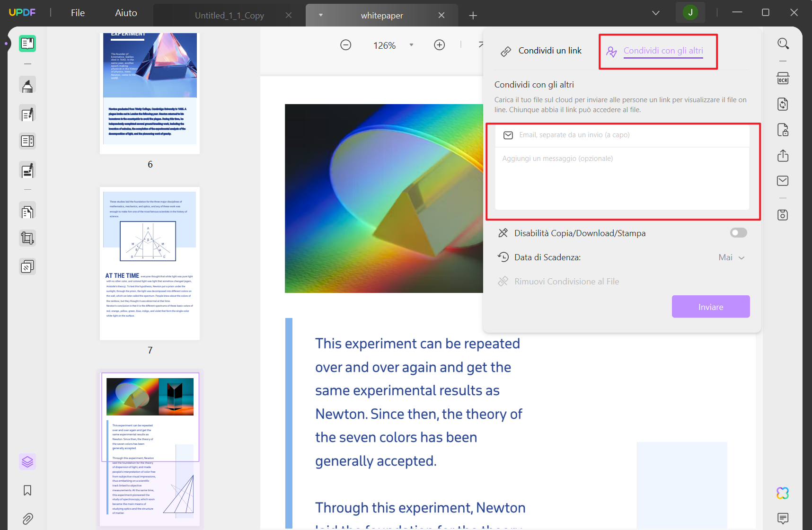Select Condividi un link tab

pyautogui.click(x=541, y=51)
